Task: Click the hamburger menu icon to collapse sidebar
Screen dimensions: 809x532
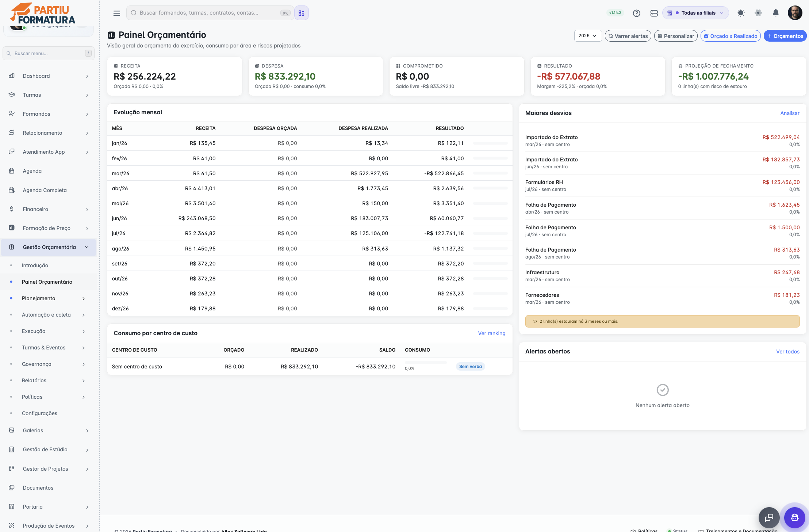Action: click(x=117, y=13)
